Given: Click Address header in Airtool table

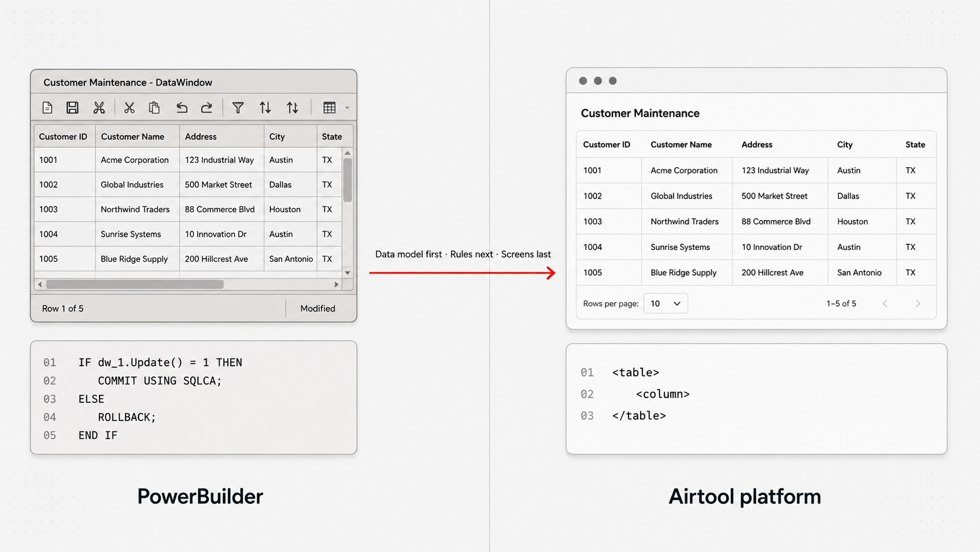Looking at the screenshot, I should [x=757, y=144].
